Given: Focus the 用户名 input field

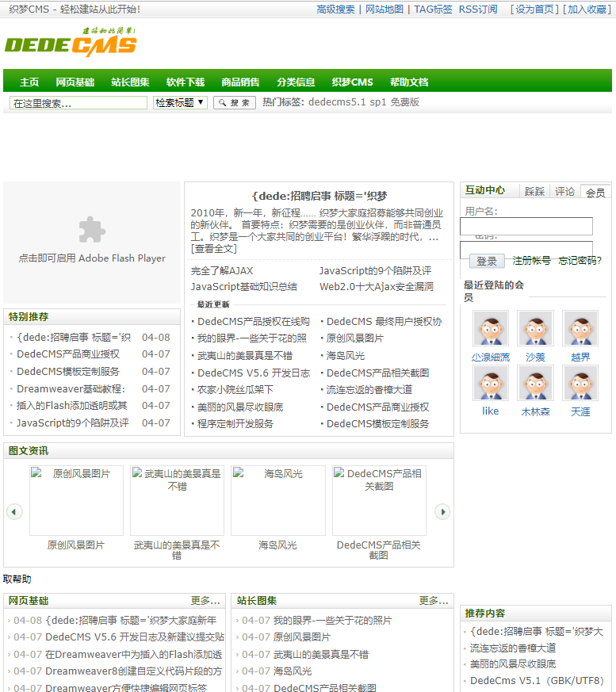Looking at the screenshot, I should pos(526,226).
